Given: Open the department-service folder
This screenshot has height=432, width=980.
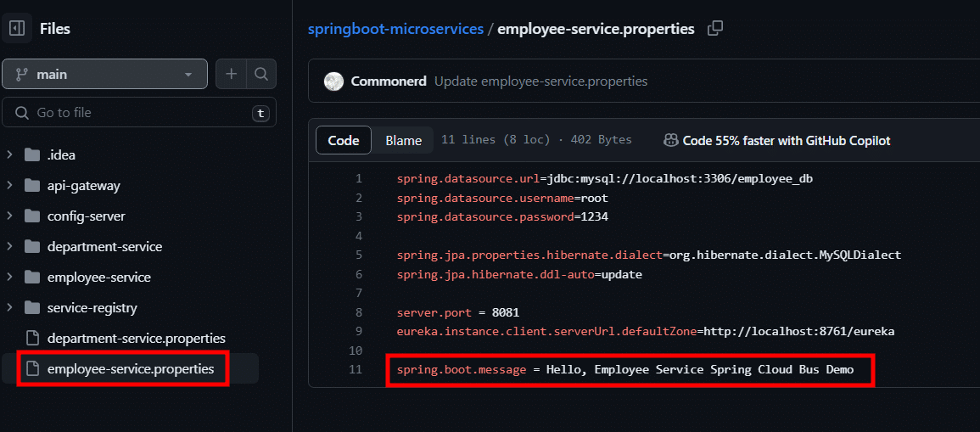Looking at the screenshot, I should coord(105,247).
